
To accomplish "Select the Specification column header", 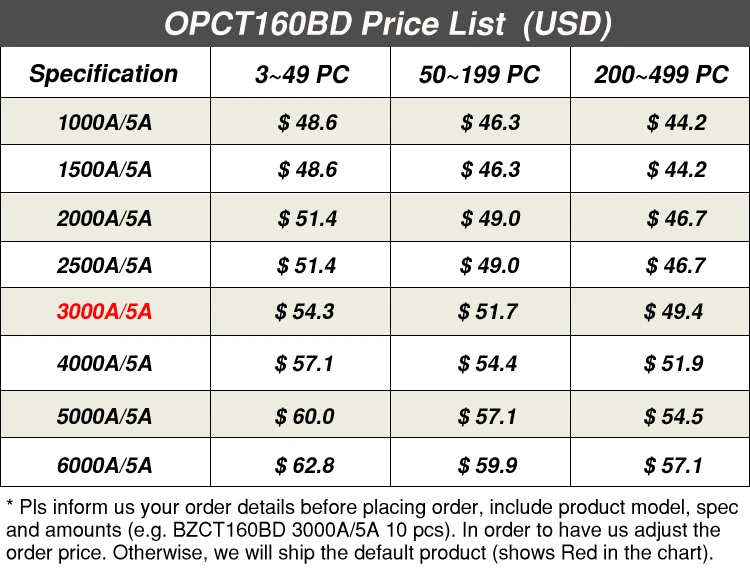I will (104, 74).
